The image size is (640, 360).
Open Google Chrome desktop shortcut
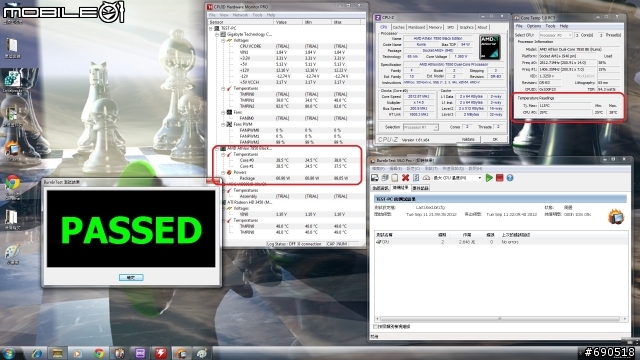[x=12, y=187]
